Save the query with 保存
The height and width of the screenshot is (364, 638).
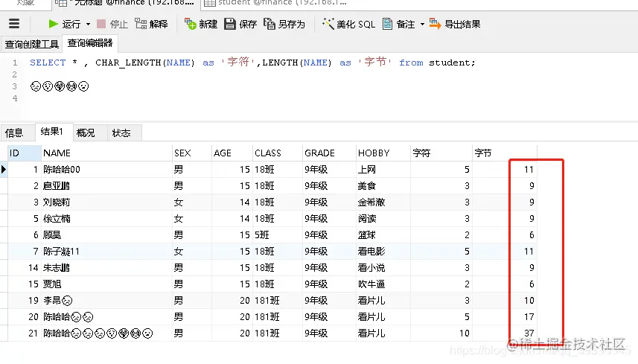click(x=240, y=24)
